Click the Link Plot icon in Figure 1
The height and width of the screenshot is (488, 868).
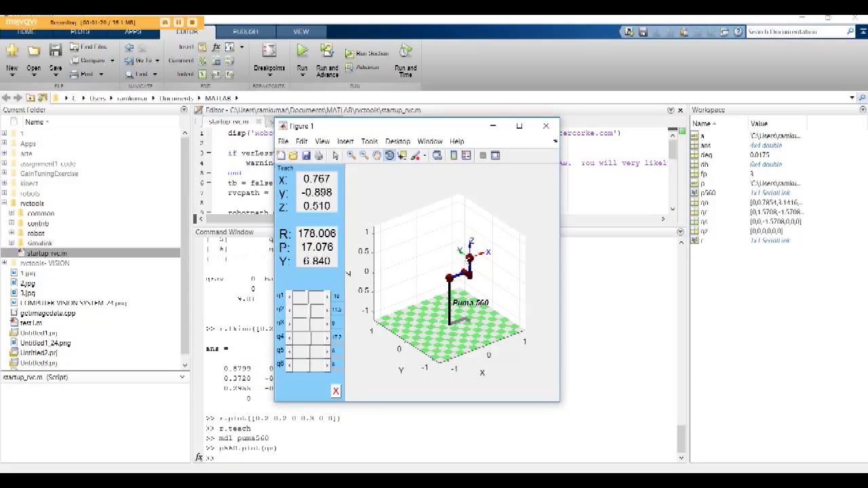point(437,155)
